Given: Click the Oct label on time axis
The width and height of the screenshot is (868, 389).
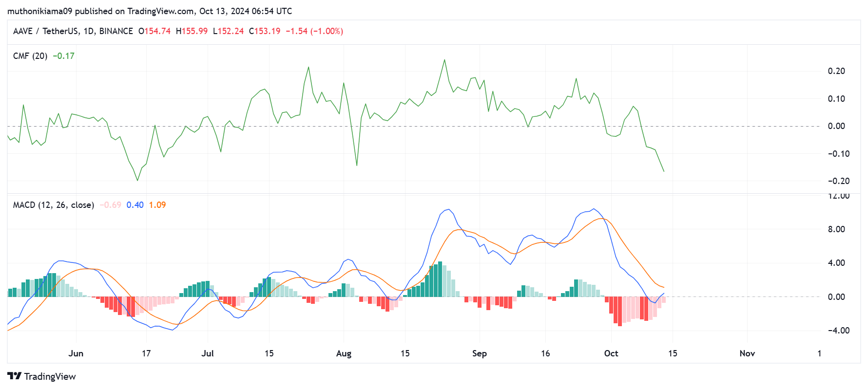Looking at the screenshot, I should 611,353.
